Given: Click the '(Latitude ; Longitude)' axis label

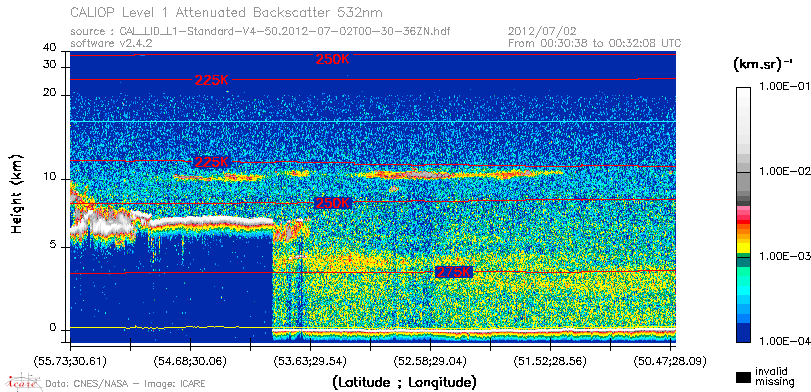Looking at the screenshot, I should tap(404, 383).
